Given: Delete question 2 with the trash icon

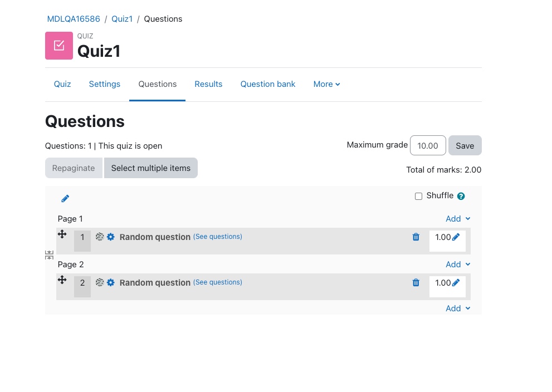Looking at the screenshot, I should [x=416, y=282].
